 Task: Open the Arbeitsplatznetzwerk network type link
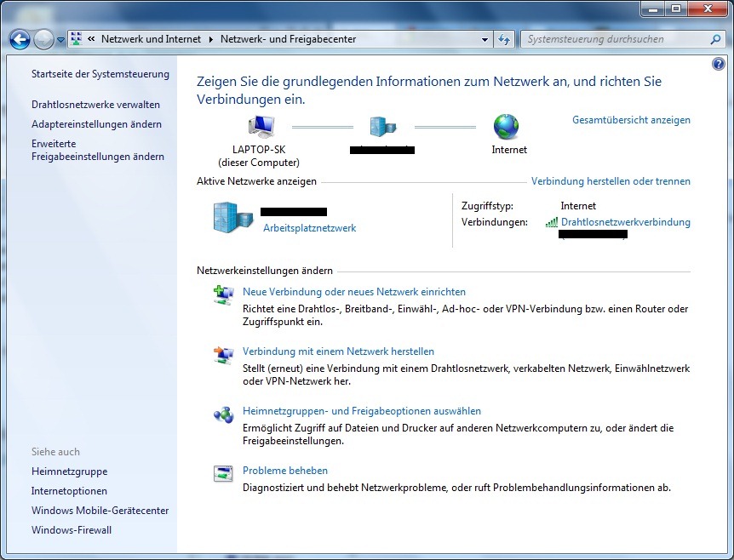click(x=309, y=228)
